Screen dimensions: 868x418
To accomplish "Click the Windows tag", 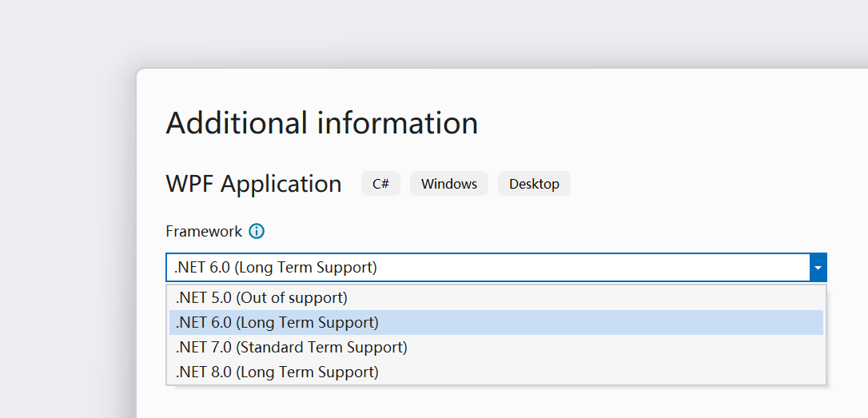I will coord(449,184).
